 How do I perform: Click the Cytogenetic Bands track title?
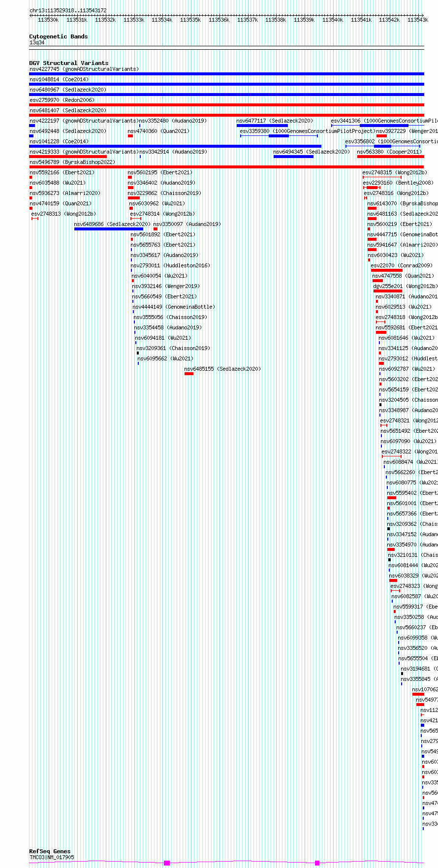pos(59,36)
